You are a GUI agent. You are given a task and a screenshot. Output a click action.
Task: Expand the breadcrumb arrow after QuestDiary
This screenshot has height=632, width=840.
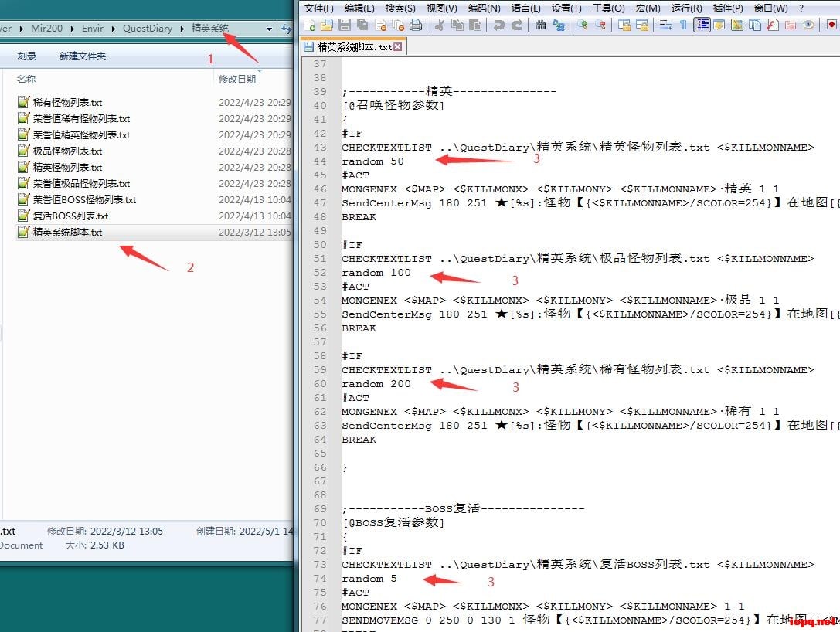(182, 29)
